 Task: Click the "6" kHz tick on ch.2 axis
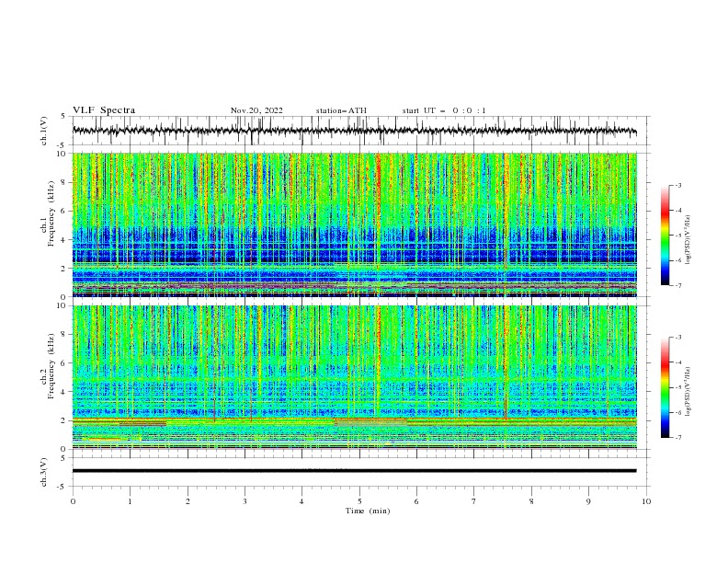(64, 363)
